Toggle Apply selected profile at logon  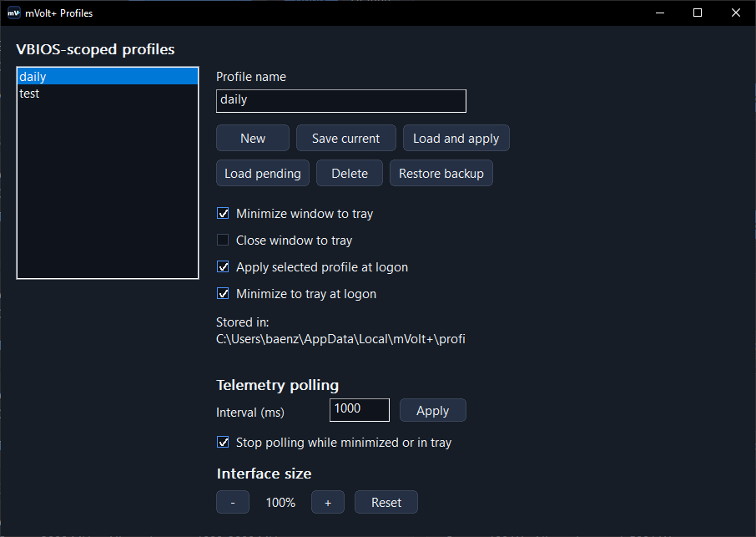pos(223,266)
